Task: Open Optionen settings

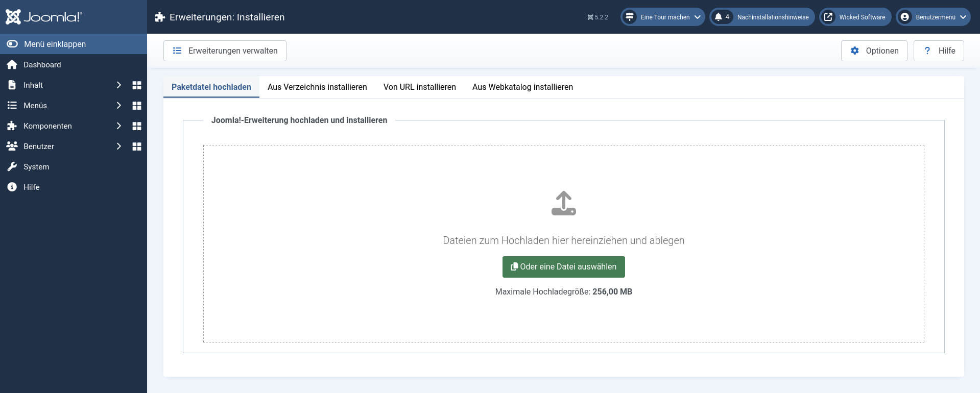Action: [x=874, y=51]
